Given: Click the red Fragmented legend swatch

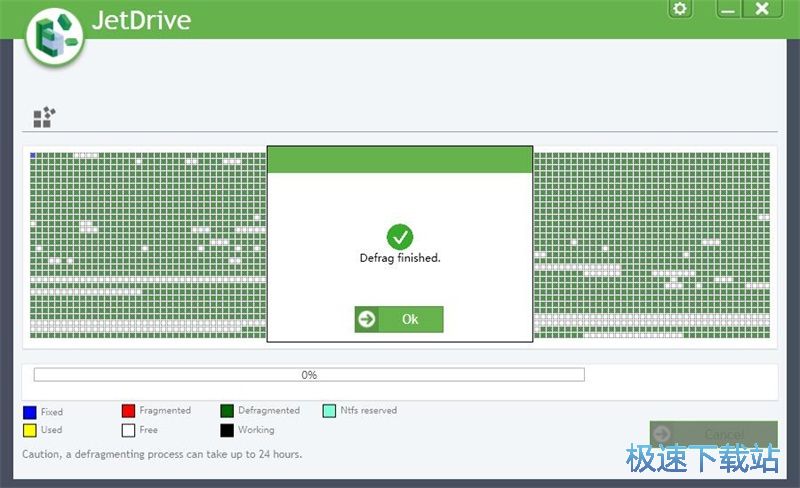Looking at the screenshot, I should click(x=129, y=411).
